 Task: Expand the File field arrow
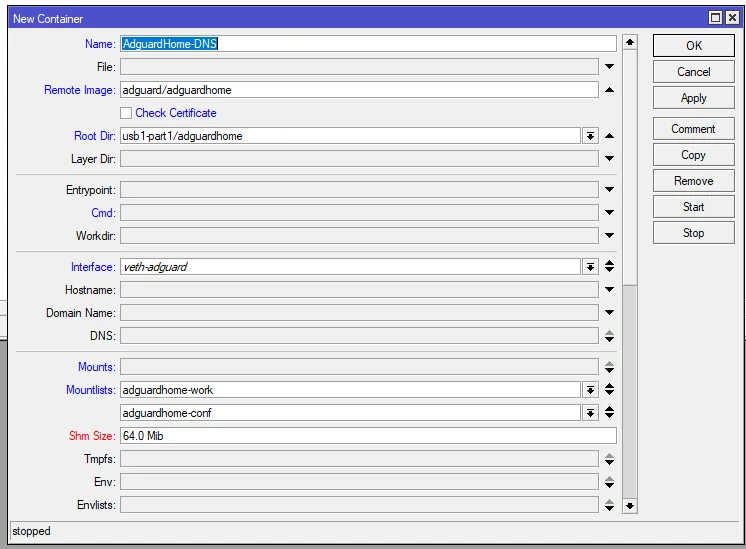(609, 67)
